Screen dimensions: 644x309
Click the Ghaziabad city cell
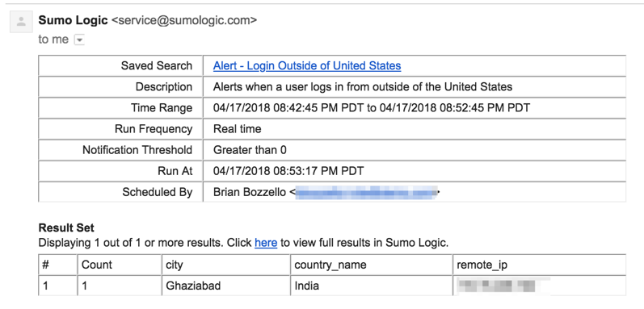click(x=193, y=286)
